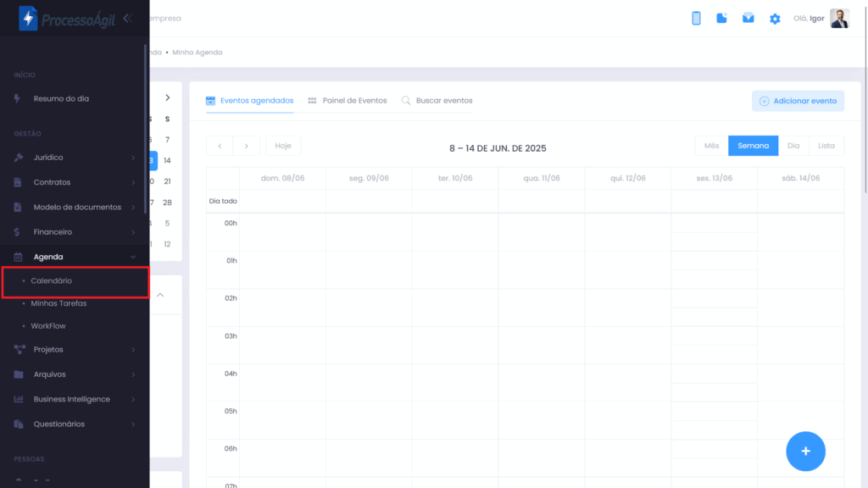Select day 14 in mini calendar
This screenshot has width=868, height=488.
pyautogui.click(x=167, y=160)
